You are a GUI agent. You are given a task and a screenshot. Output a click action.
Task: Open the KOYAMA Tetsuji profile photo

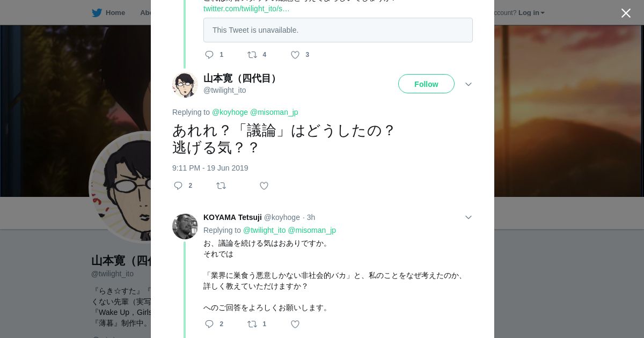click(x=185, y=226)
